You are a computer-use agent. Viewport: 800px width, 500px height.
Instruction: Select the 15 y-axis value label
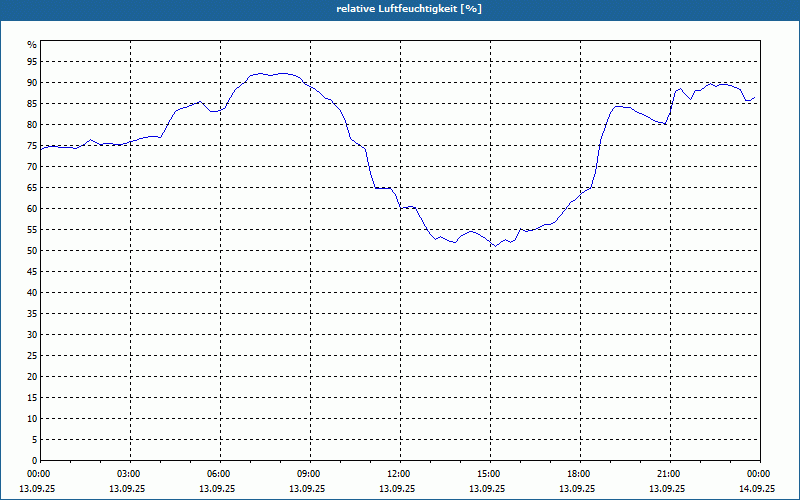pyautogui.click(x=32, y=397)
